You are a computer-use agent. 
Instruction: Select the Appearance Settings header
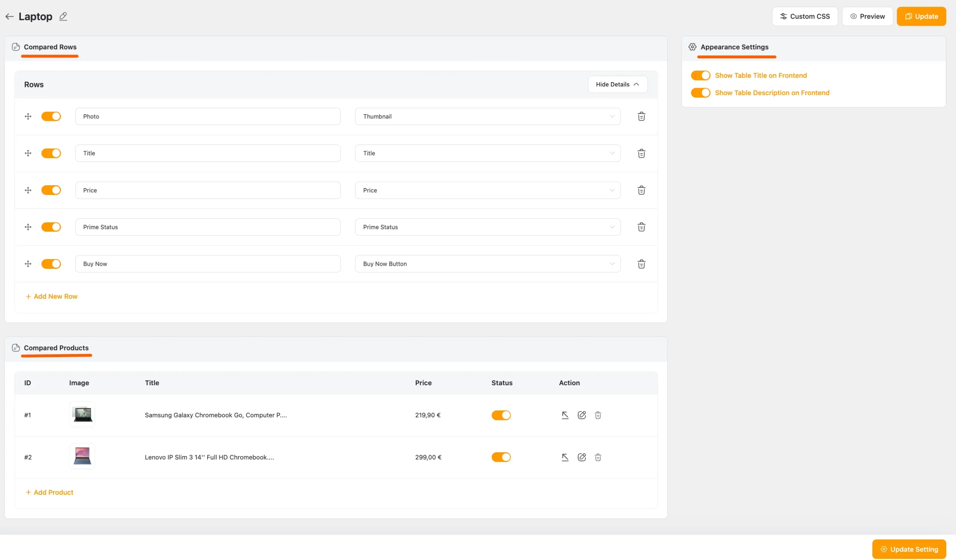coord(734,47)
